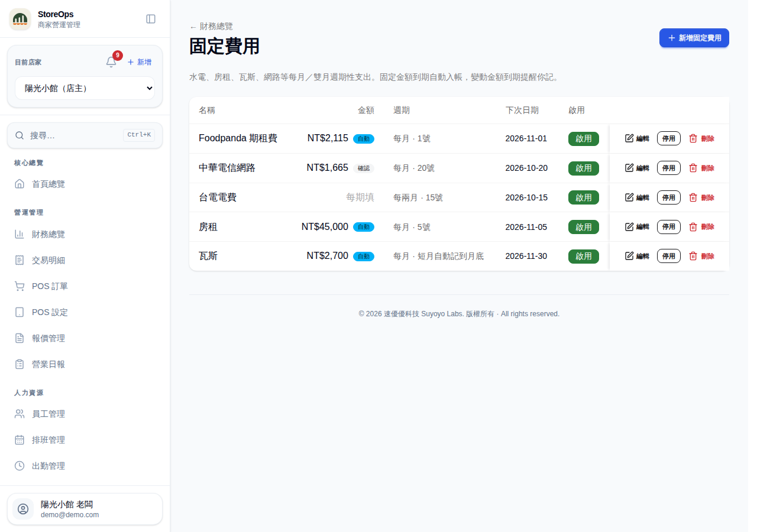Click green 啟用 status badge for 房租
Screen dimensions: 757x532
584,226
